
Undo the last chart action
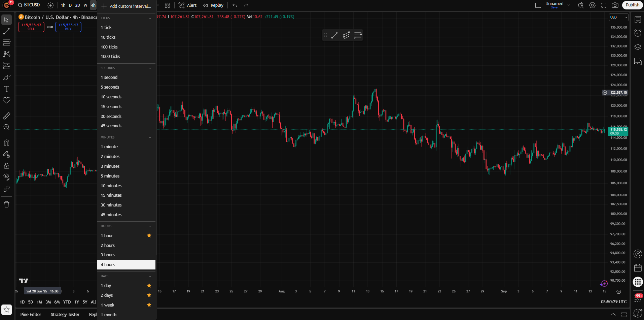coord(235,5)
